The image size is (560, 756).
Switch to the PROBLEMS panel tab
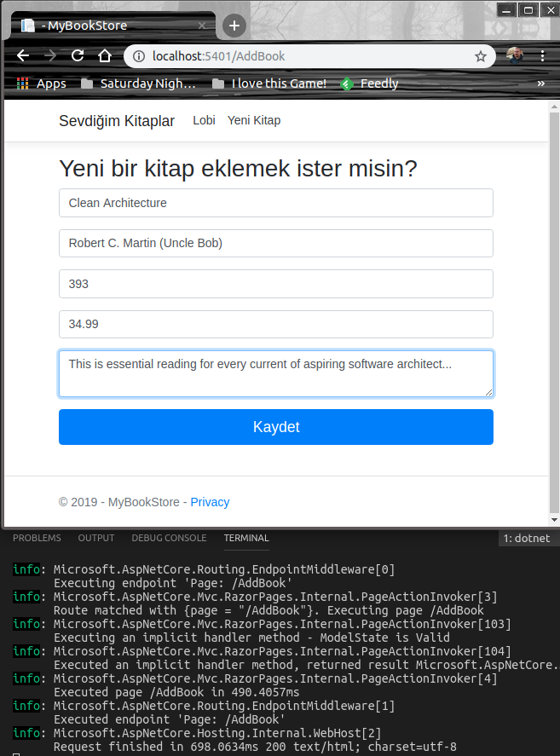[37, 538]
